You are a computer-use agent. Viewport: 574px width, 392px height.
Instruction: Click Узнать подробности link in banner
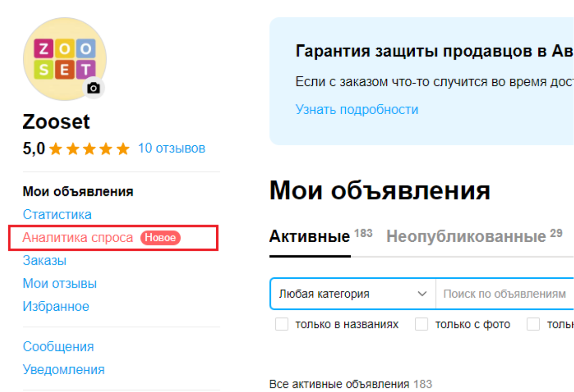tap(357, 109)
